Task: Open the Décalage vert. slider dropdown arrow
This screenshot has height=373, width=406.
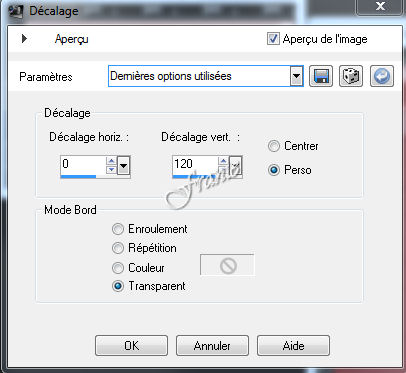Action: 236,165
